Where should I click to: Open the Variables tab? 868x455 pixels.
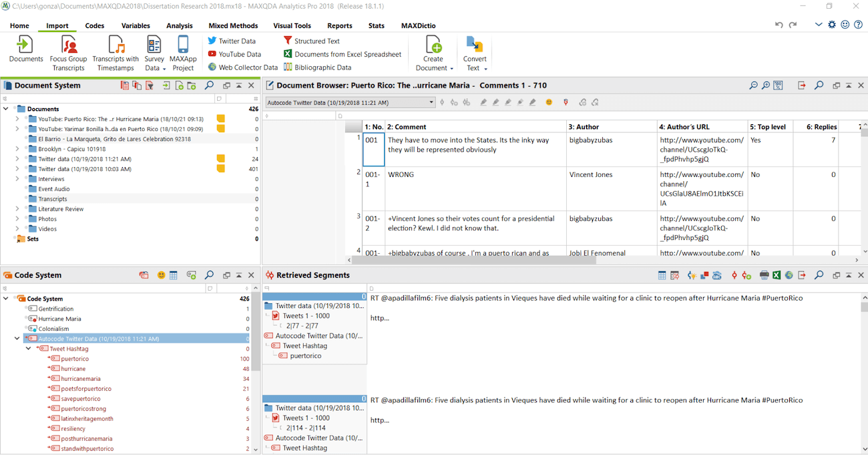[x=136, y=25]
